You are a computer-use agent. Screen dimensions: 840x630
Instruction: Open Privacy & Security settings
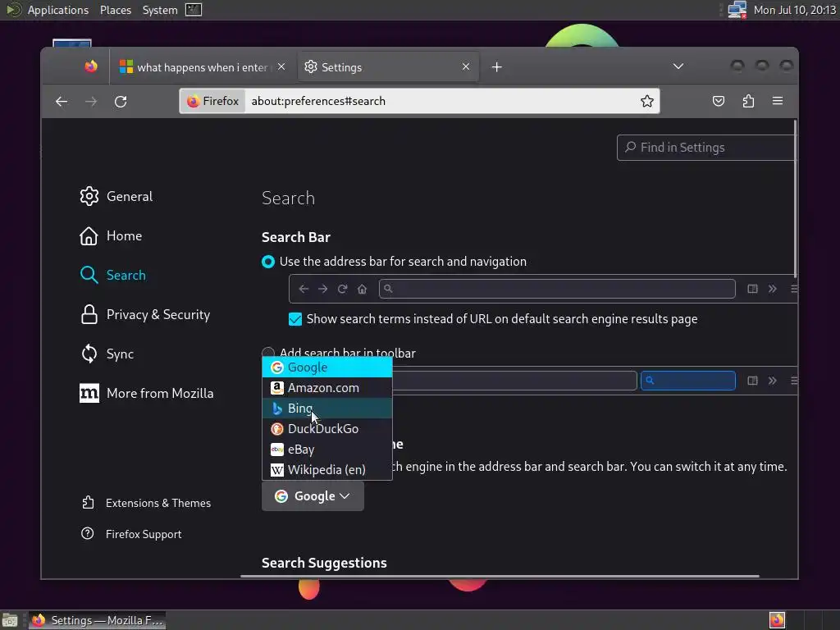pyautogui.click(x=144, y=315)
